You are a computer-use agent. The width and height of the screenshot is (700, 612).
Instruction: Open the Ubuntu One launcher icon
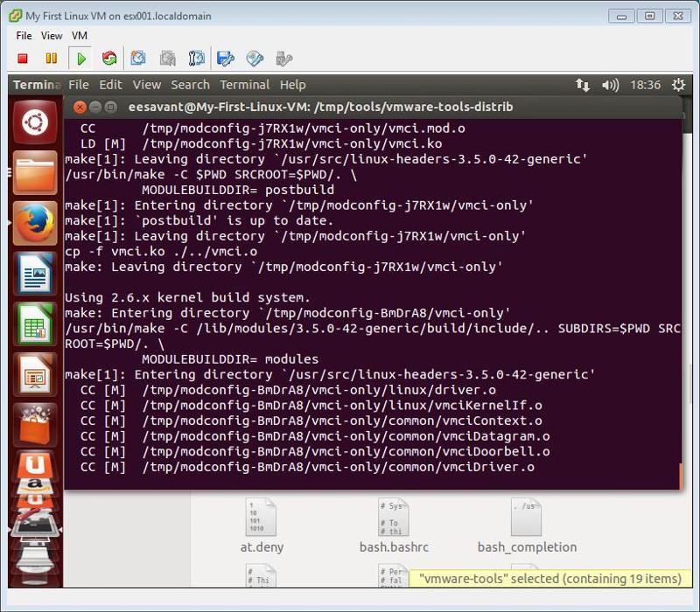(x=35, y=465)
